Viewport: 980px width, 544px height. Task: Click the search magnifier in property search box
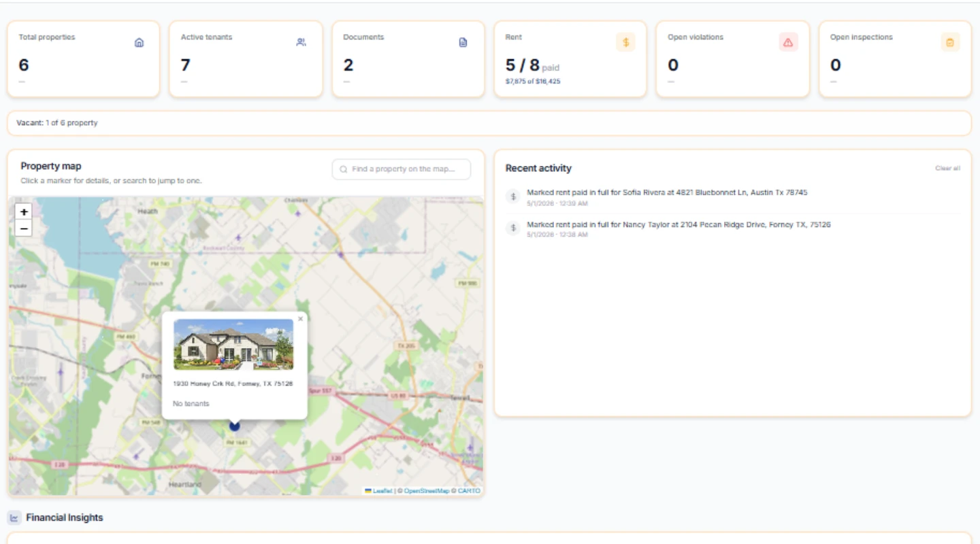coord(344,169)
